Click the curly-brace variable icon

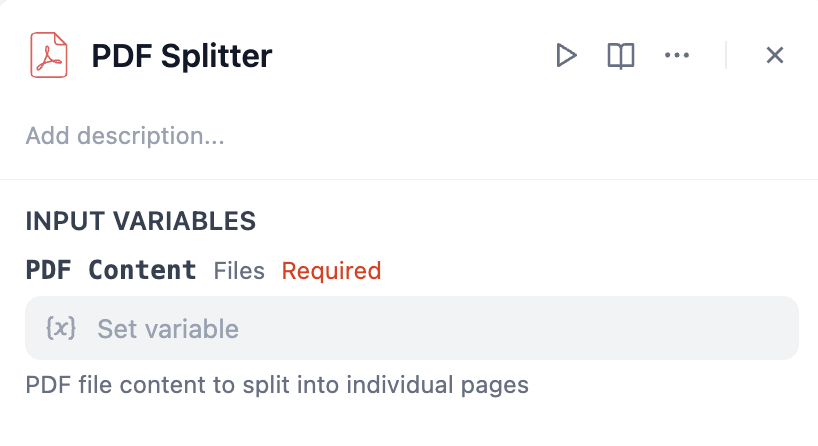(61, 328)
